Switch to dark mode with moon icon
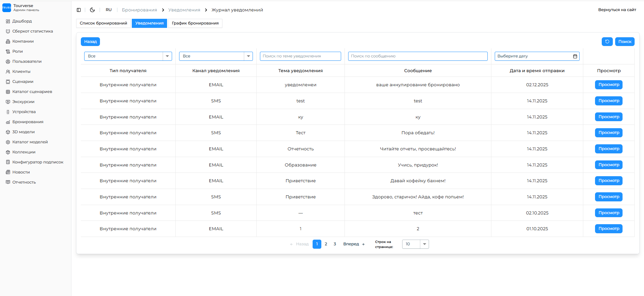The image size is (644, 296). pos(92,10)
